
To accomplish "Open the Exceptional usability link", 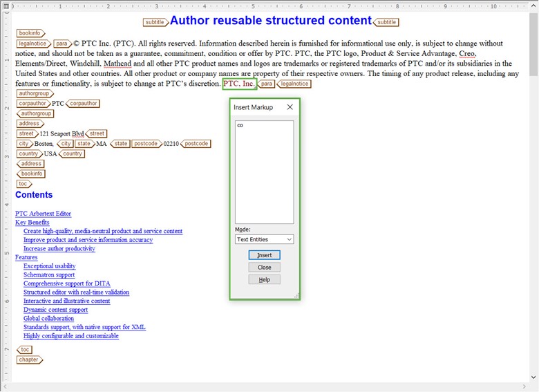I will (x=50, y=266).
